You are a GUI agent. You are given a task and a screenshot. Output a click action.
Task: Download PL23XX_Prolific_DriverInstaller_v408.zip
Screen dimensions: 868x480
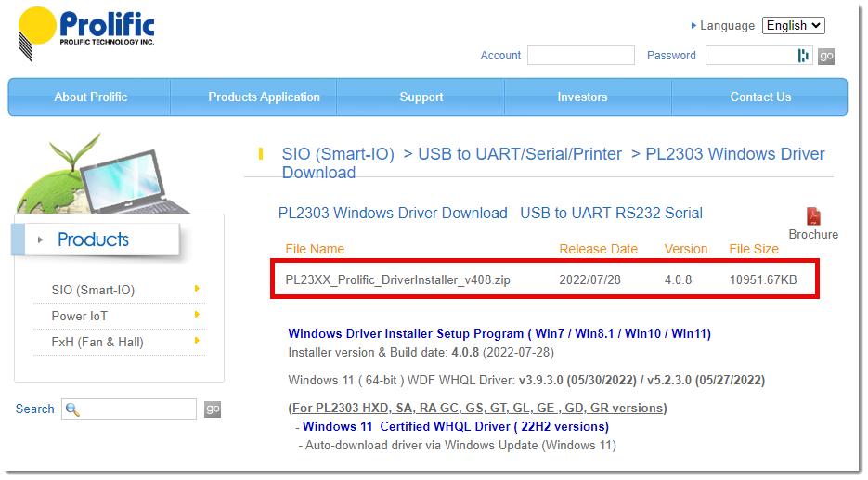click(397, 279)
